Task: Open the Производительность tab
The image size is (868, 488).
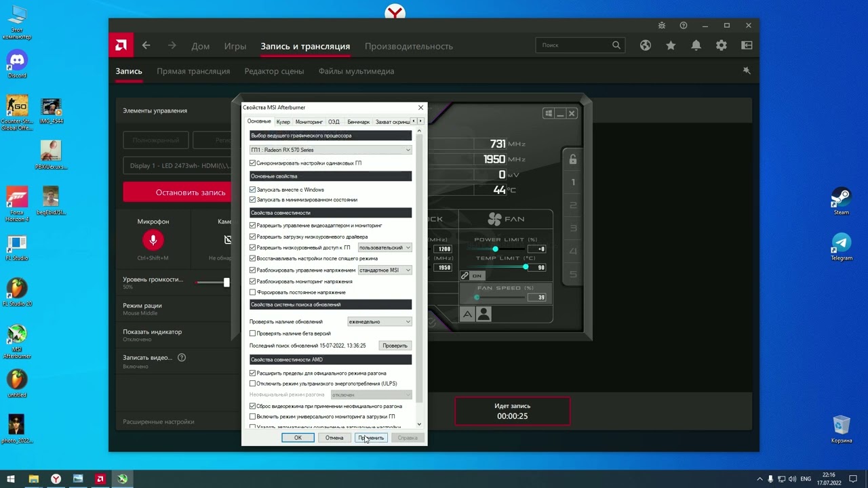Action: [x=409, y=46]
